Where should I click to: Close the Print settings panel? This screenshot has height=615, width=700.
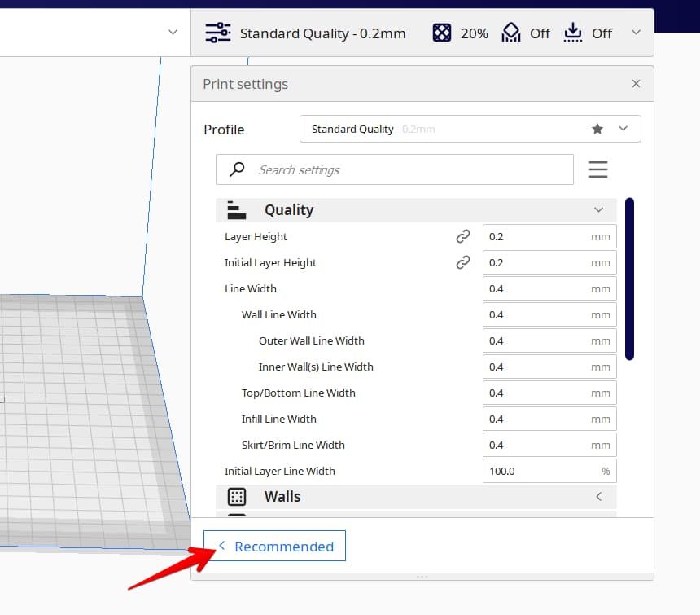pos(636,84)
